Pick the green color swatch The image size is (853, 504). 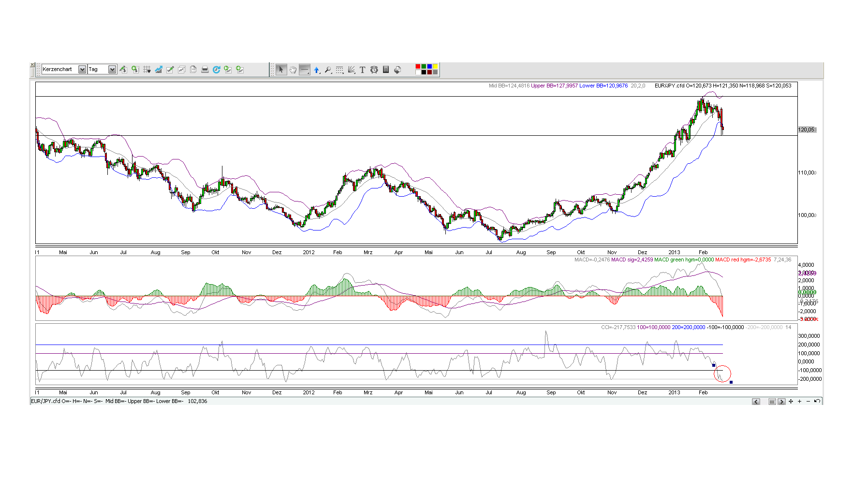pos(424,66)
